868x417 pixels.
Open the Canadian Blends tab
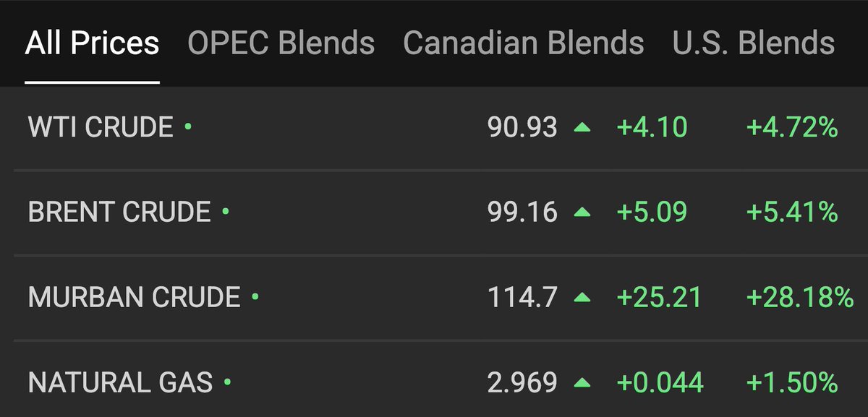pyautogui.click(x=524, y=43)
